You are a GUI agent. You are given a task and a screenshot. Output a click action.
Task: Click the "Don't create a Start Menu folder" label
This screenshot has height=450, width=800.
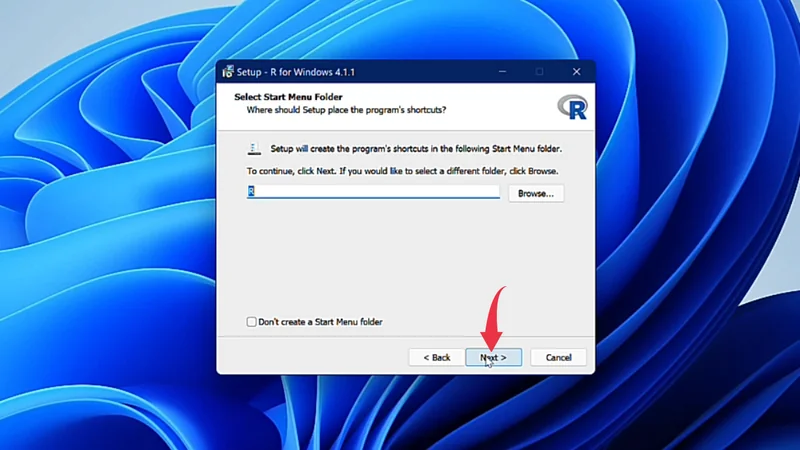pos(320,322)
